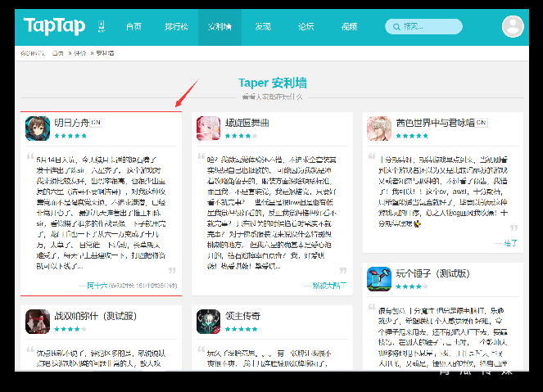Open the 排行榜 nav tab
543x392 pixels.
[176, 26]
